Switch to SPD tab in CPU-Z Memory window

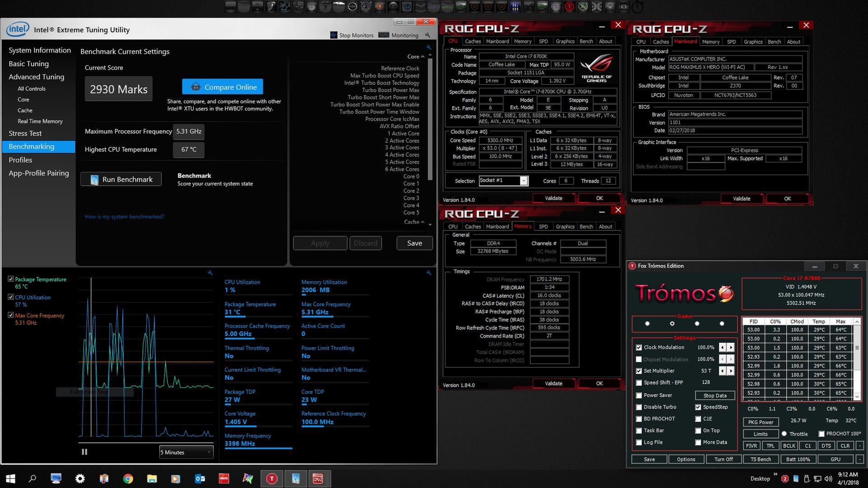543,226
